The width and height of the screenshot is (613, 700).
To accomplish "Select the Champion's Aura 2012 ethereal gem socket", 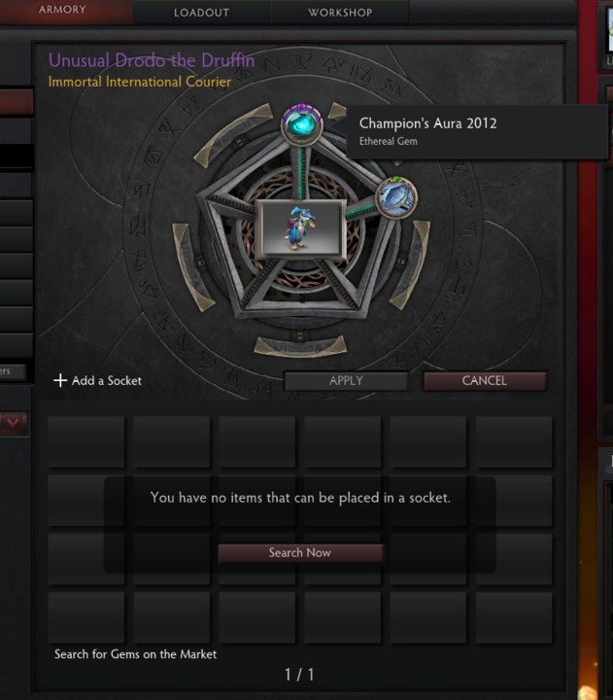I will click(x=302, y=124).
